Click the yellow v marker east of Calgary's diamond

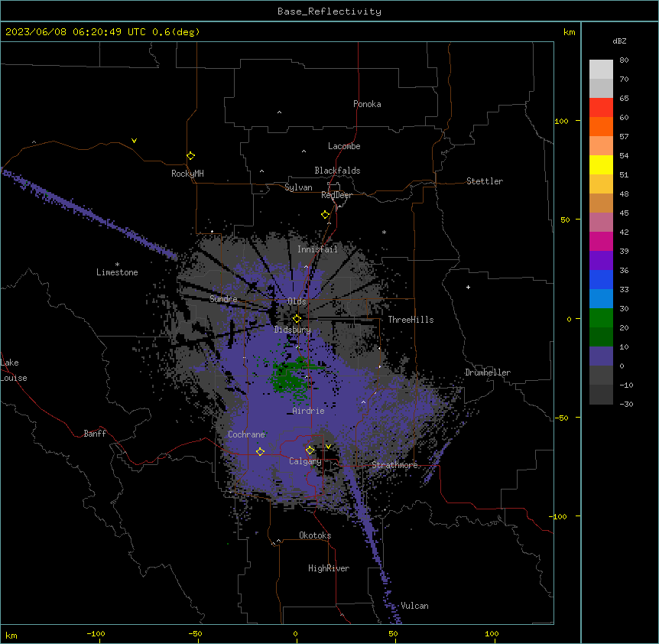[328, 447]
